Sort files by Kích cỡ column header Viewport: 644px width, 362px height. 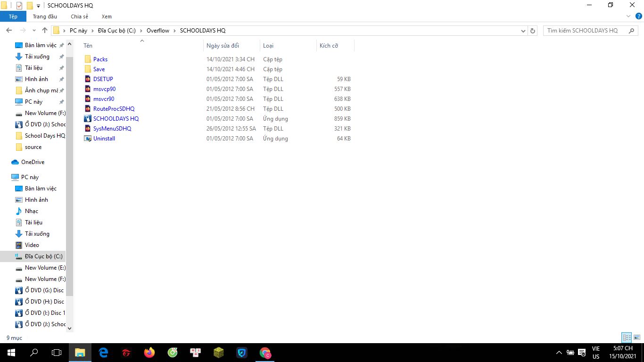coord(329,46)
